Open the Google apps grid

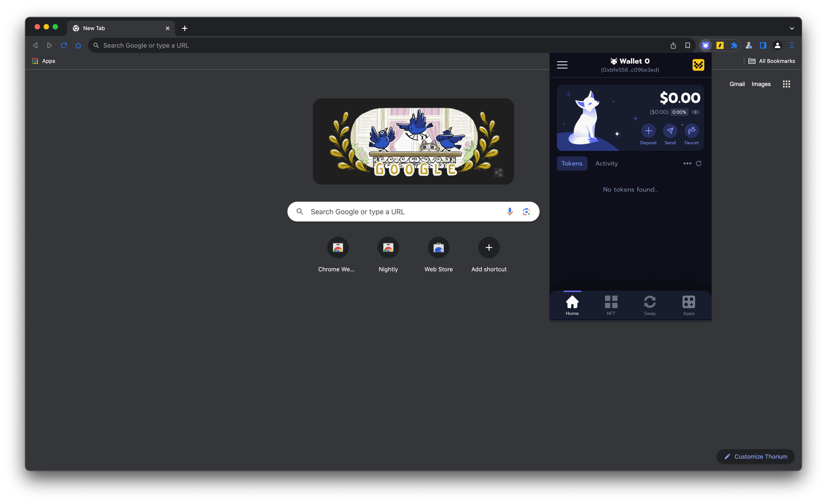786,84
